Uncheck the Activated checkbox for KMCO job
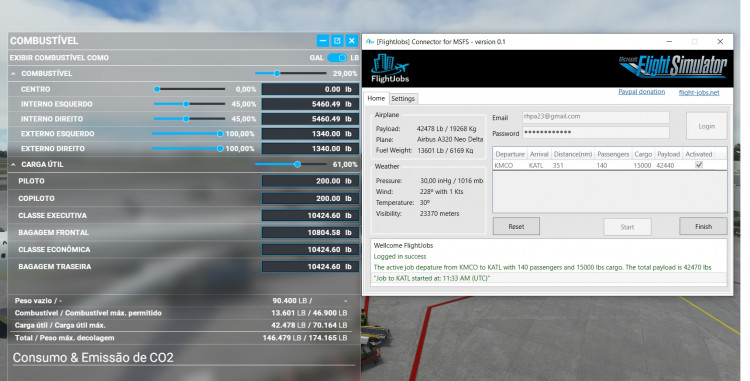This screenshot has height=381, width=750. click(x=699, y=165)
